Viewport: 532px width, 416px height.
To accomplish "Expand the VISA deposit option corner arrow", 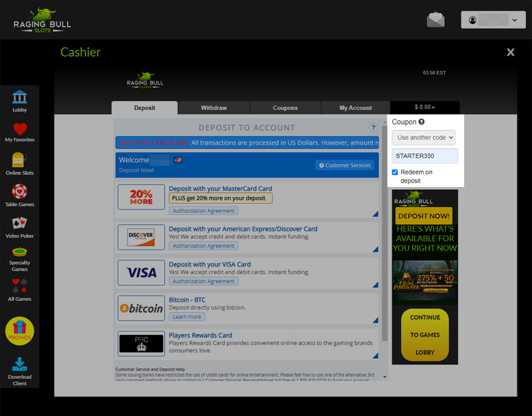I will coord(375,285).
